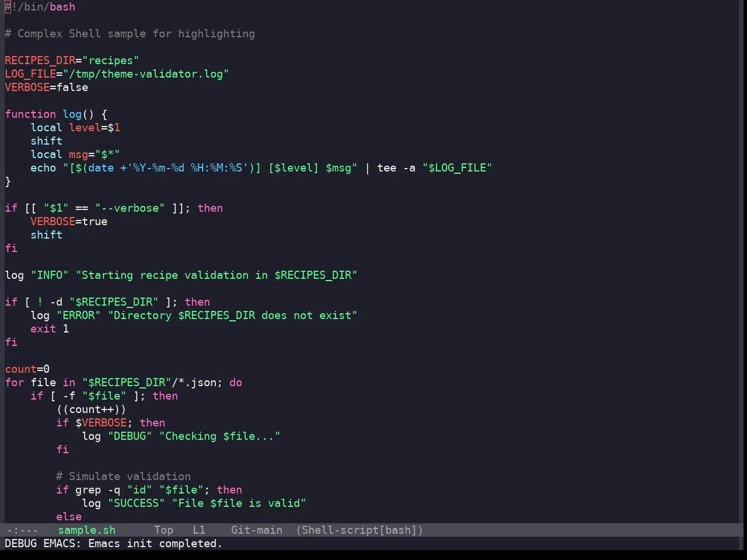Screen dimensions: 747x560
Task: Click the "# Simulate validation" comment
Action: [x=123, y=477]
